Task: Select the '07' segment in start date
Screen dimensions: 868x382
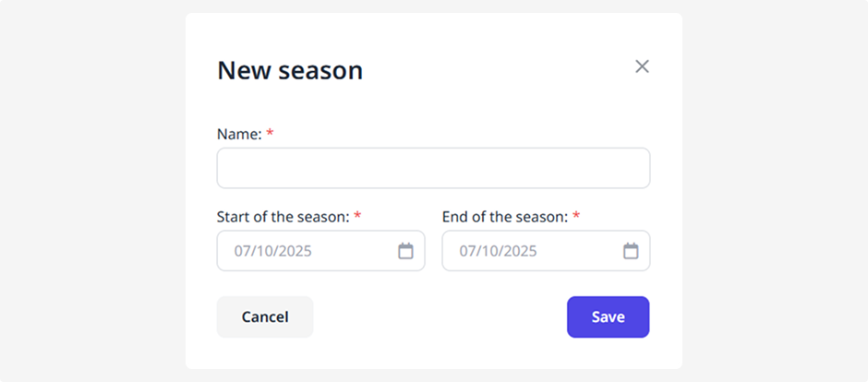Action: 243,251
